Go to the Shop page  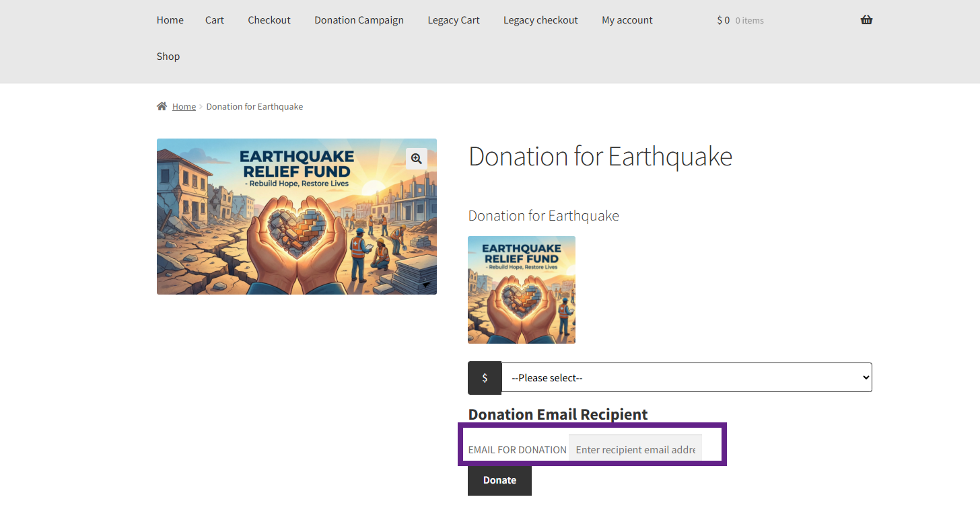(x=168, y=56)
